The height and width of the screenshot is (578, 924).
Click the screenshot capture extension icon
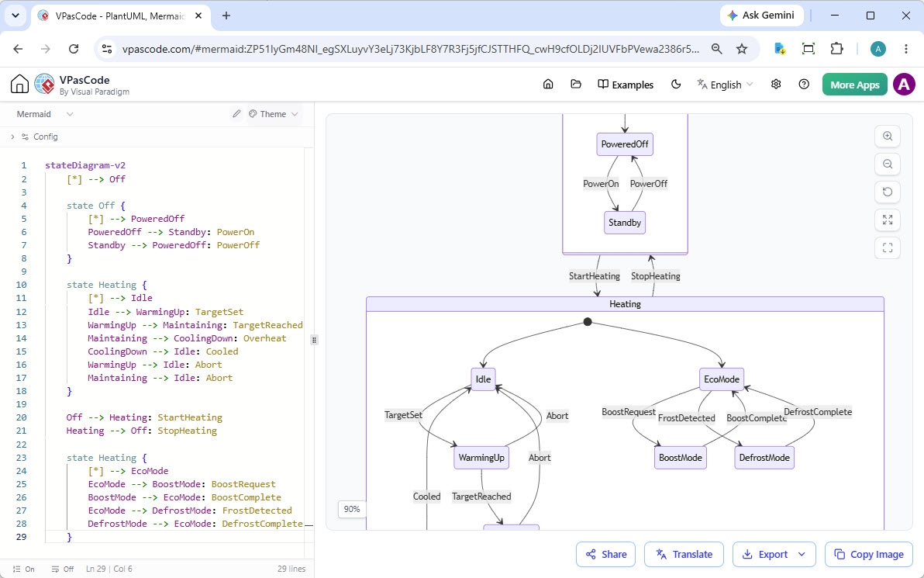(x=808, y=49)
